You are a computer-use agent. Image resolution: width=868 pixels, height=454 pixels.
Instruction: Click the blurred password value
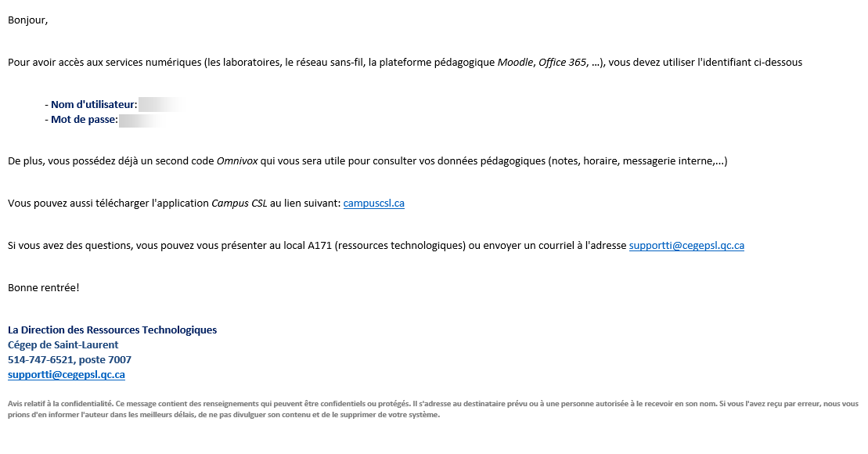(139, 120)
